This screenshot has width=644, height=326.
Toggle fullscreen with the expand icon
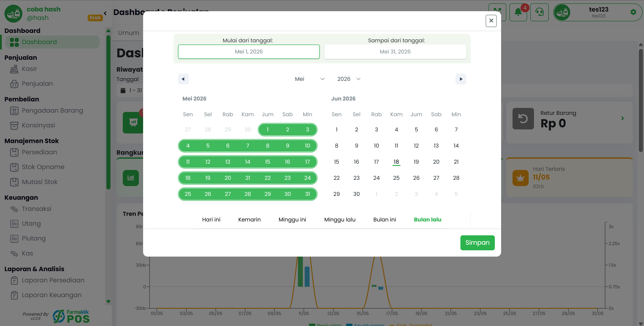coord(497,12)
